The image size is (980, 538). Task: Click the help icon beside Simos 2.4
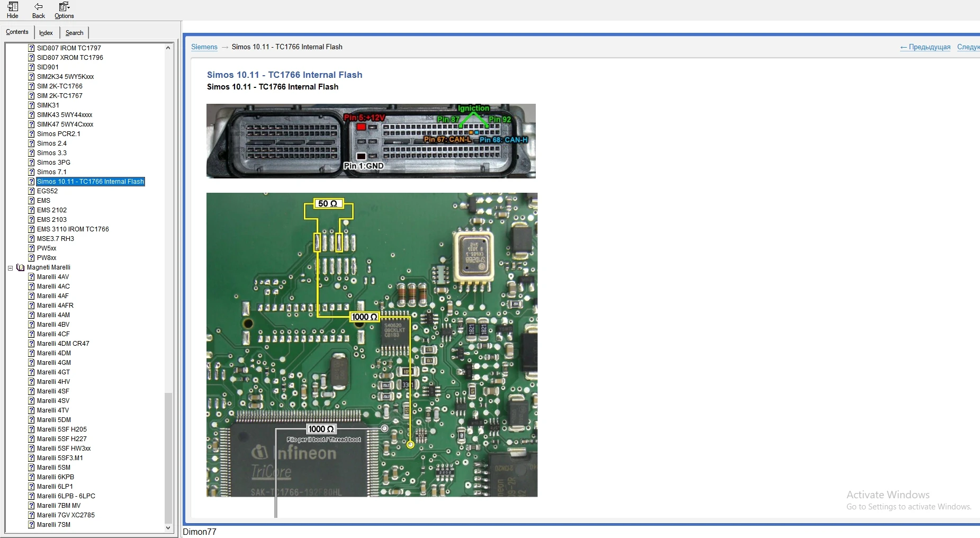point(31,144)
